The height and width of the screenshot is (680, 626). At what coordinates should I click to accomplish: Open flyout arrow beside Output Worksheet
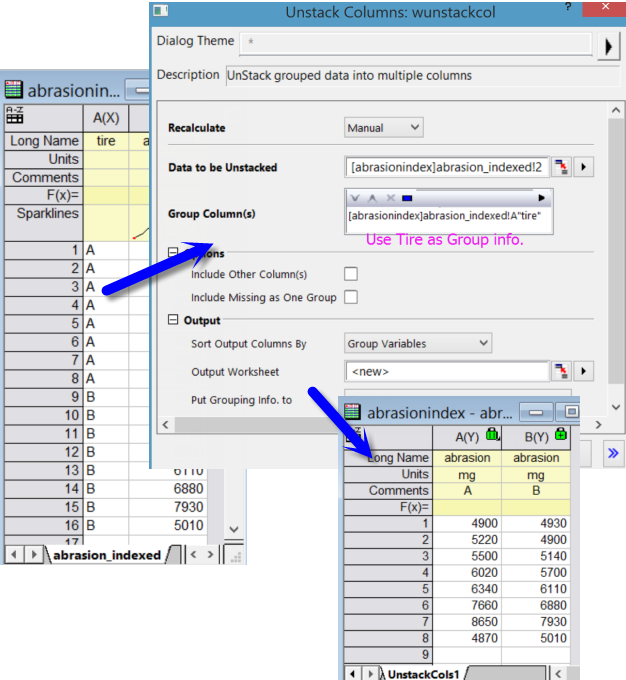pos(585,372)
